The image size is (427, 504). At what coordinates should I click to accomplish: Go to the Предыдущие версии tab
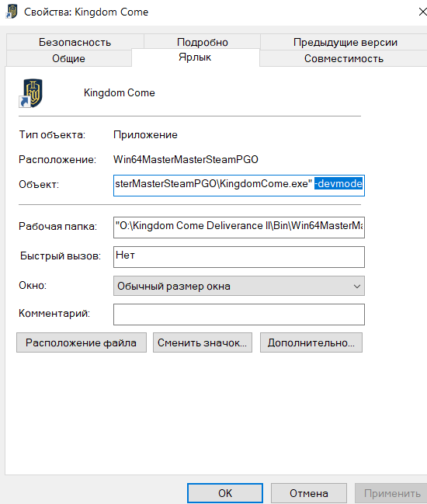pos(345,42)
